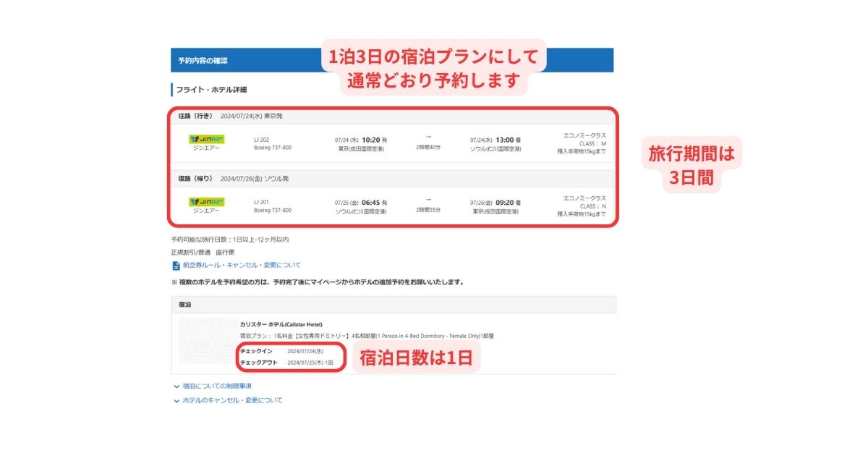
Task: Click the document icon beside 航空券ルール link
Action: click(176, 266)
